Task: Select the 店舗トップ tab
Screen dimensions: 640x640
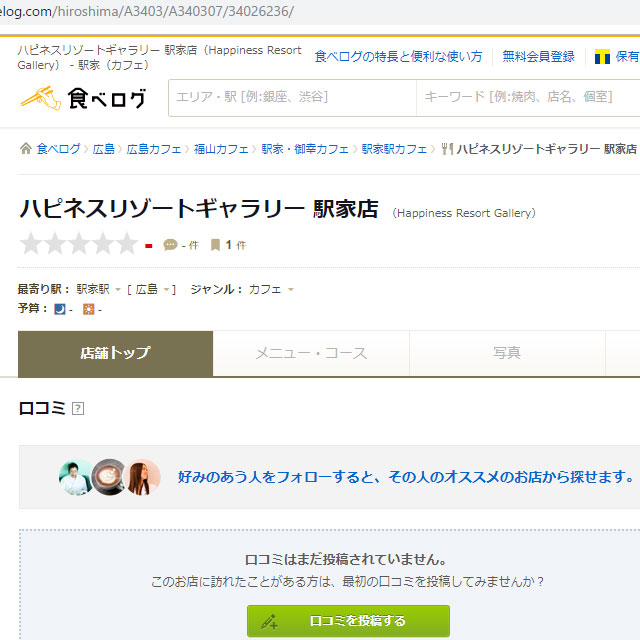Action: click(x=116, y=353)
